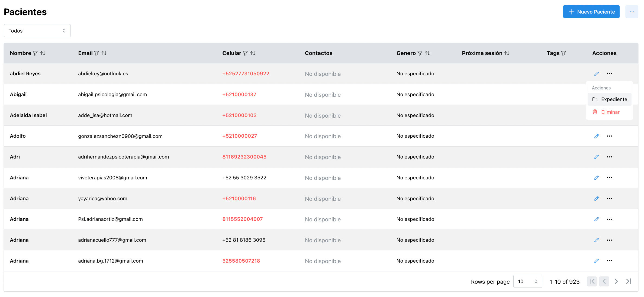The height and width of the screenshot is (297, 644).
Task: Open the Todos filter dropdown
Action: pos(37,31)
